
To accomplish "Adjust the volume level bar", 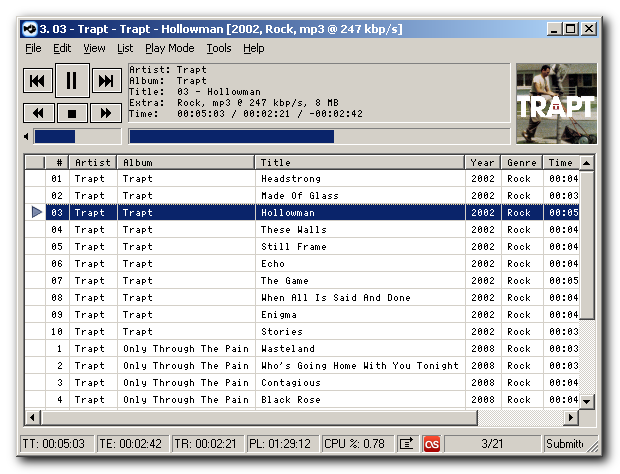I will point(78,137).
